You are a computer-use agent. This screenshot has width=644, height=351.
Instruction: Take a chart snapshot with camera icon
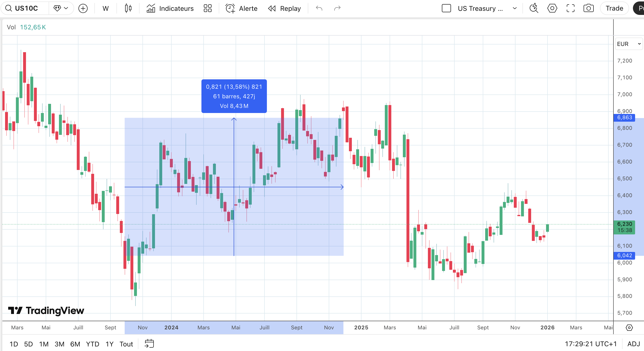[588, 8]
